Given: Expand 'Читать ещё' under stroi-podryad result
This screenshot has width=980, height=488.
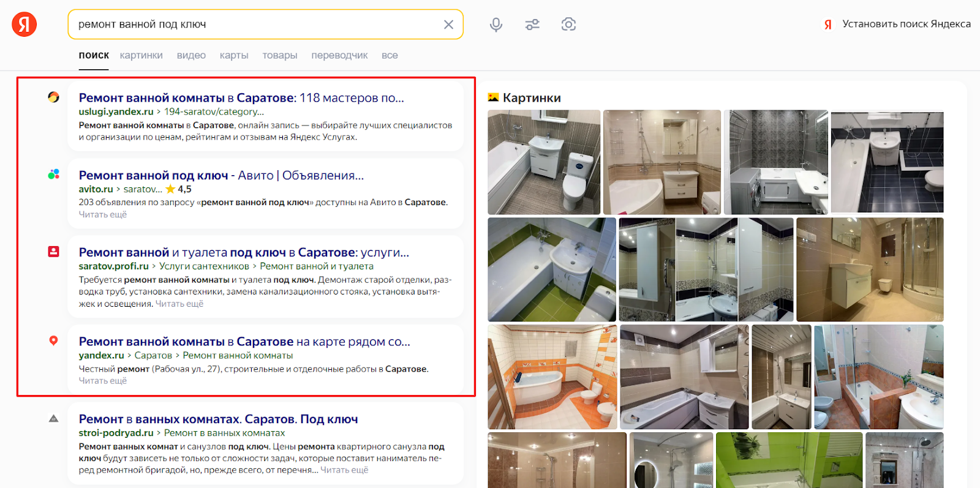Looking at the screenshot, I should 344,470.
